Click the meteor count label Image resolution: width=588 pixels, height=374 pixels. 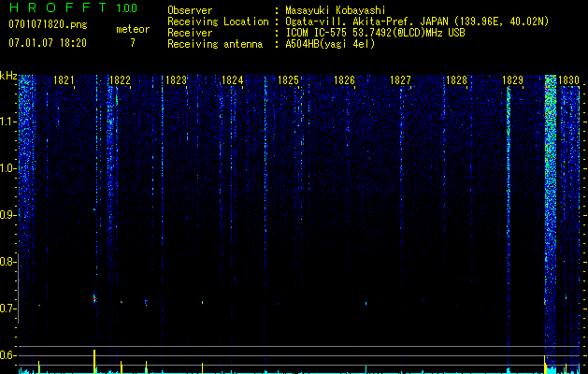tap(133, 29)
